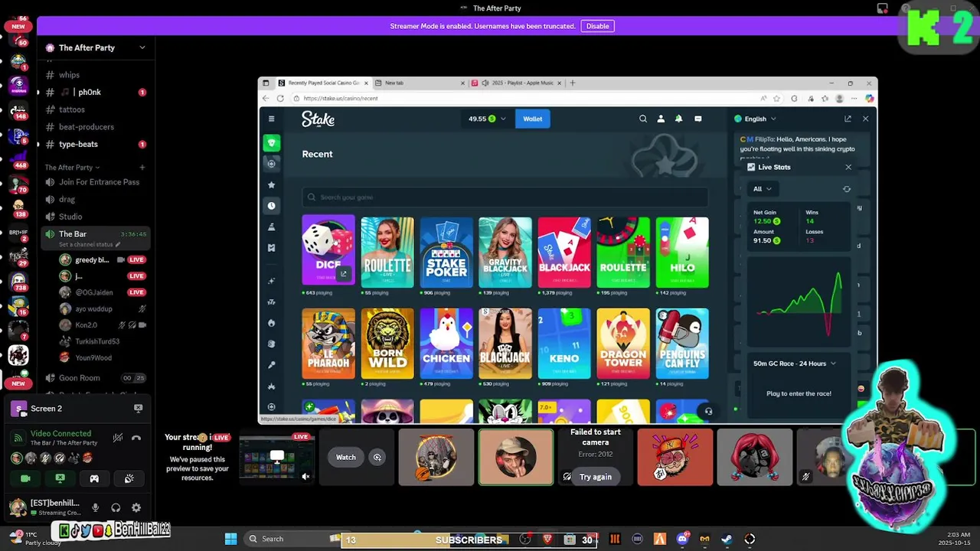This screenshot has width=980, height=551.
Task: Open a new browser tab with plus
Action: [572, 83]
